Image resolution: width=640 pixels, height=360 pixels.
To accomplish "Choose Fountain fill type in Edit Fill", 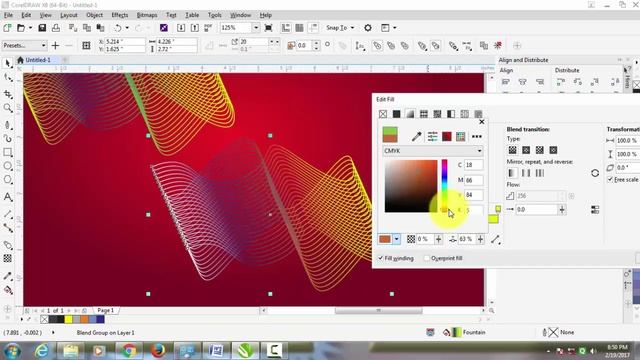I will click(410, 114).
